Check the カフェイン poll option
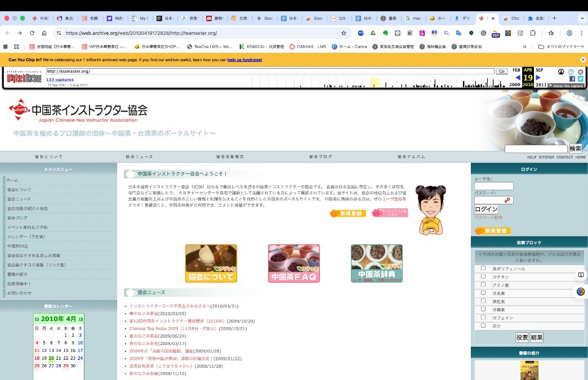The height and width of the screenshot is (380, 588). [483, 317]
